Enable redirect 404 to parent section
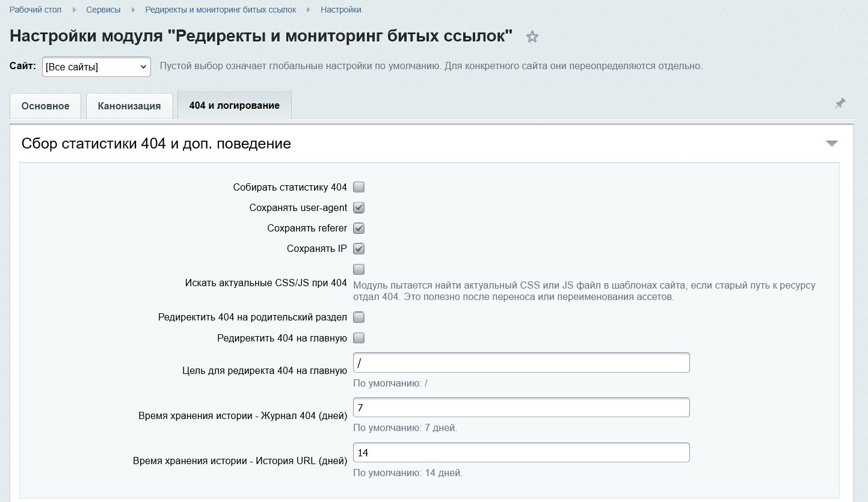Screen dimensions: 868x502 (x=359, y=317)
